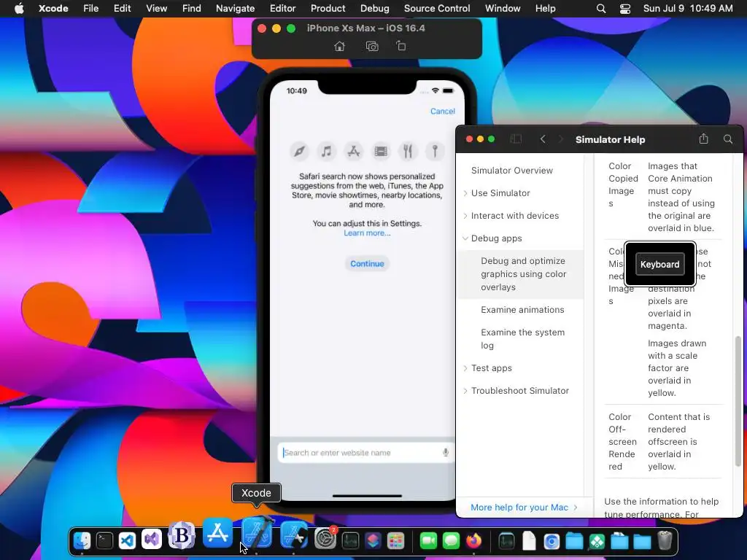Click the Search or enter website name field
Screen dimensions: 747x560
(x=365, y=452)
